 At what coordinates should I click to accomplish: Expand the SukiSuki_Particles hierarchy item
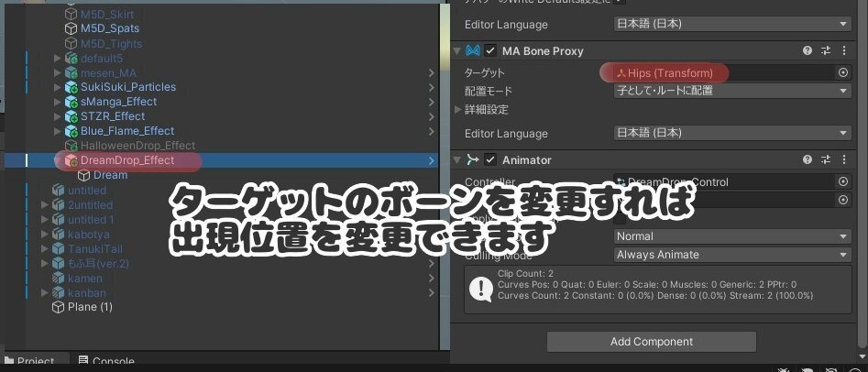pyautogui.click(x=58, y=87)
